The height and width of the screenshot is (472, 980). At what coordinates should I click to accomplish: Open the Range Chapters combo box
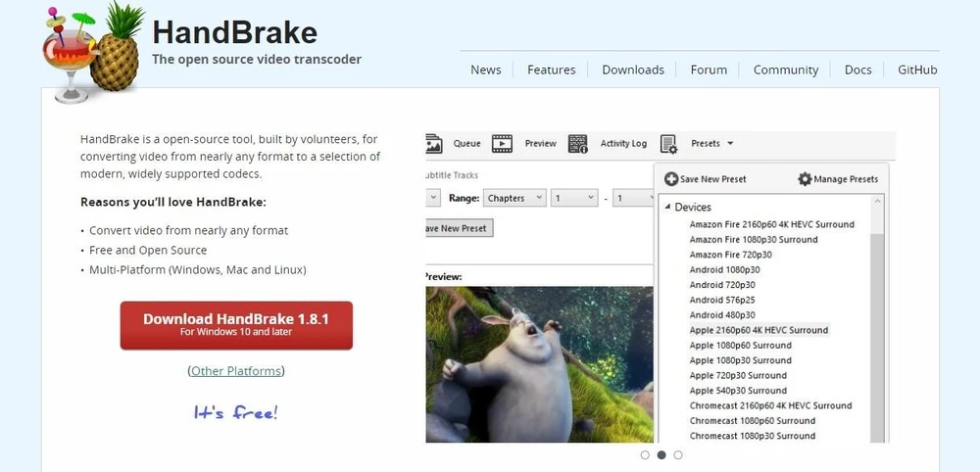(x=514, y=199)
